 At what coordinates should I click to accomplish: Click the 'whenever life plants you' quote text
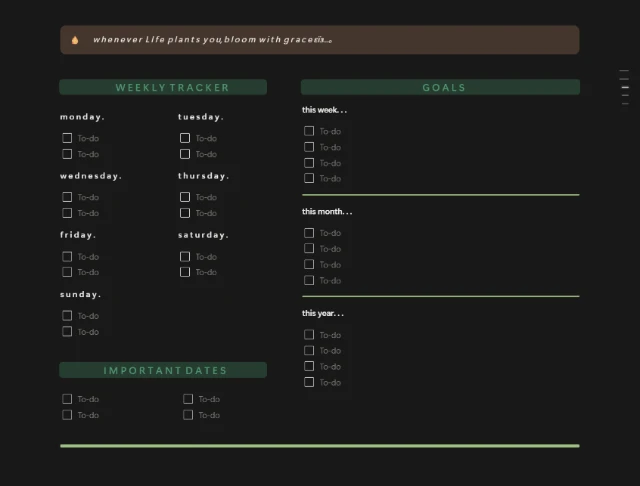click(210, 40)
